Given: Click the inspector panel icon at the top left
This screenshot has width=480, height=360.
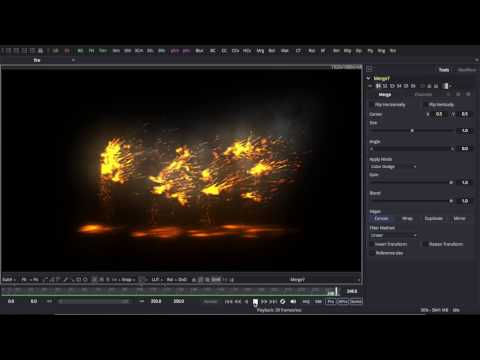Looking at the screenshot, I should (369, 69).
